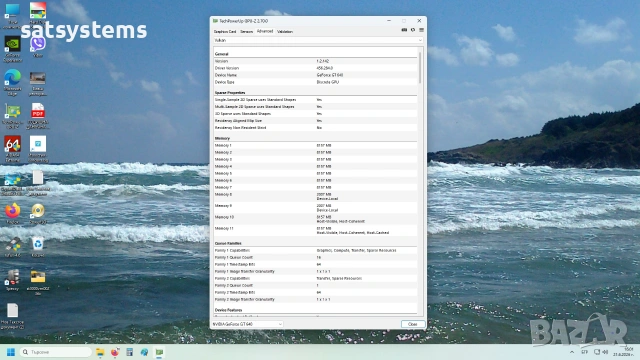
Task: Open the yellow folder desktop icon
Action: (x=38, y=282)
